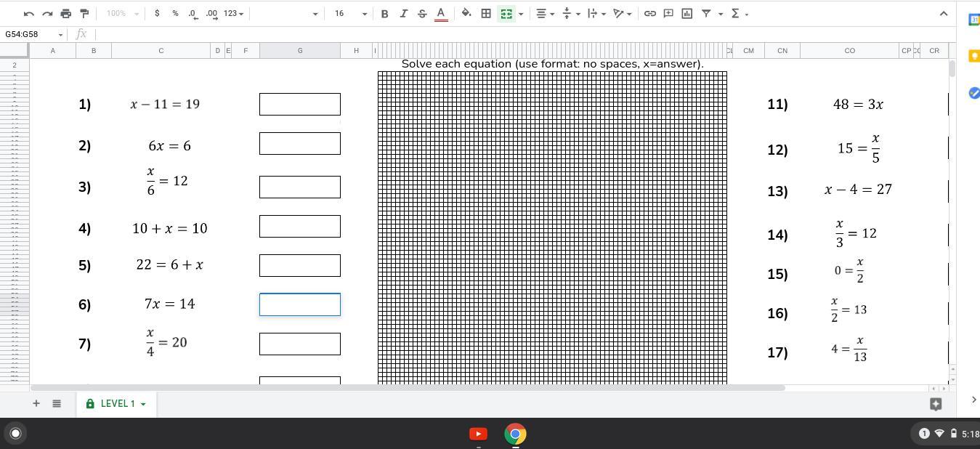Toggle italic formatting

(x=403, y=14)
